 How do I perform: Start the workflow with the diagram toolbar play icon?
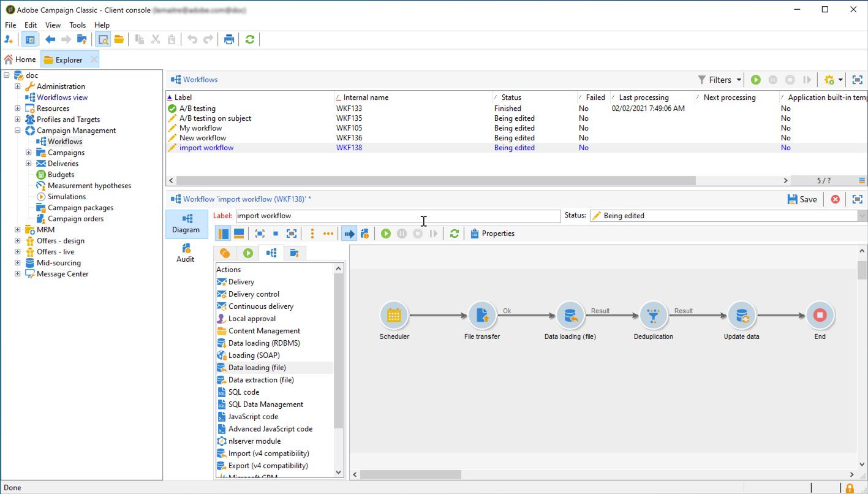tap(386, 234)
